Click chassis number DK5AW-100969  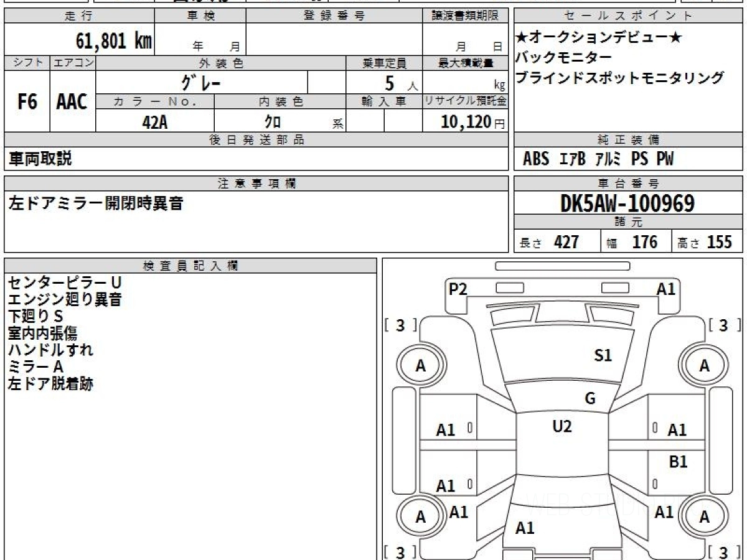click(627, 203)
